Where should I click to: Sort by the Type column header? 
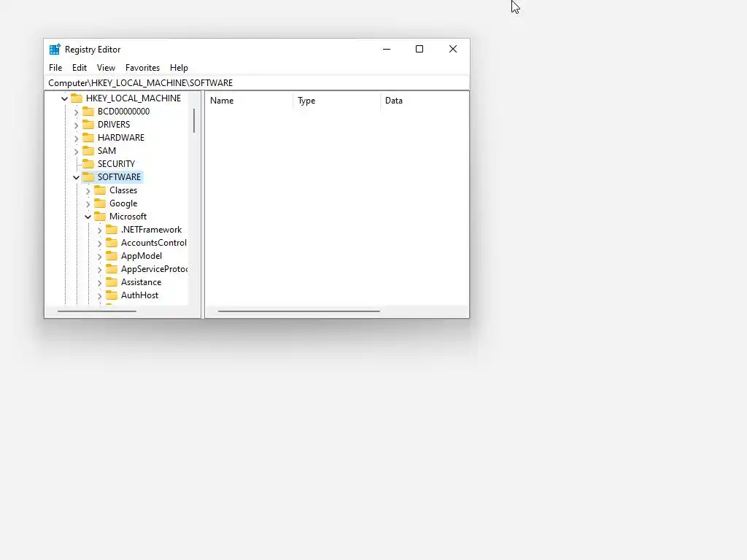click(x=336, y=101)
